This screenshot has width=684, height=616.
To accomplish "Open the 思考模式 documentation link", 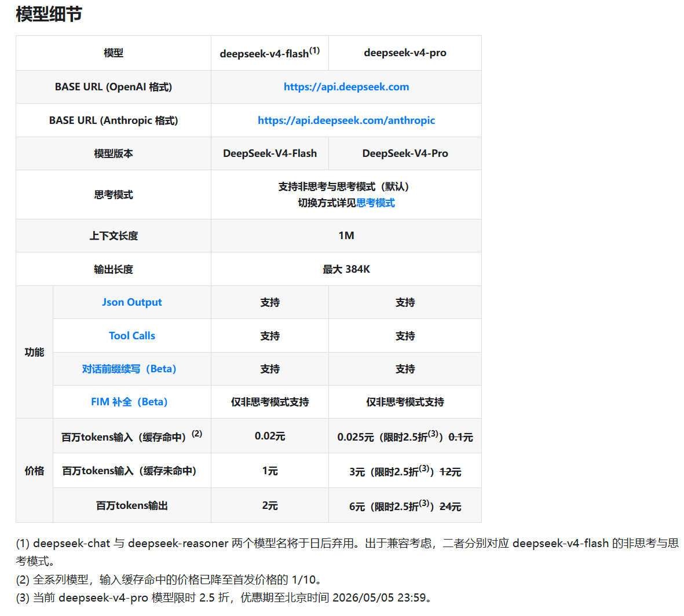I will (375, 203).
